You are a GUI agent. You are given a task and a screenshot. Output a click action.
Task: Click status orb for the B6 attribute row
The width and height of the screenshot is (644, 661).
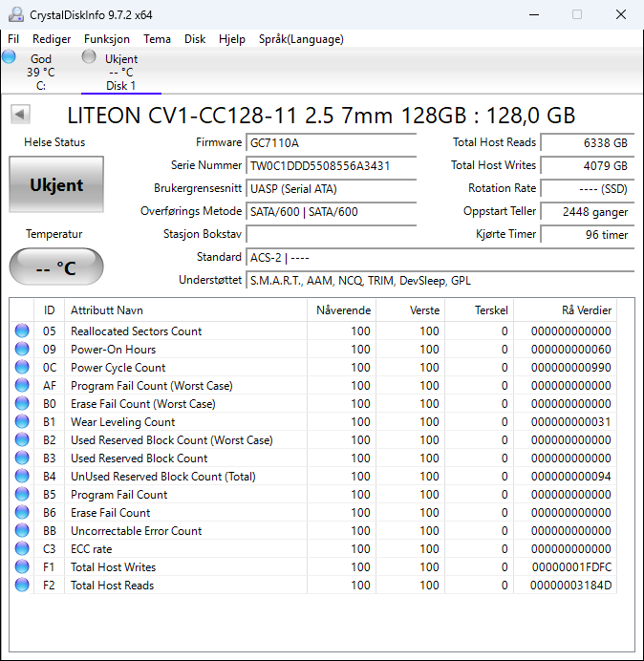tap(22, 512)
